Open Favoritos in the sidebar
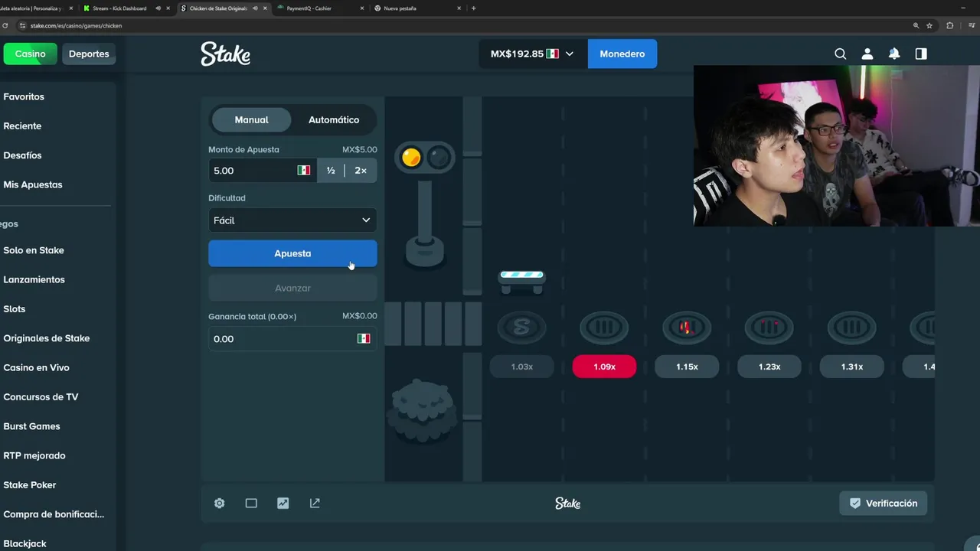The width and height of the screenshot is (980, 551). 24,96
